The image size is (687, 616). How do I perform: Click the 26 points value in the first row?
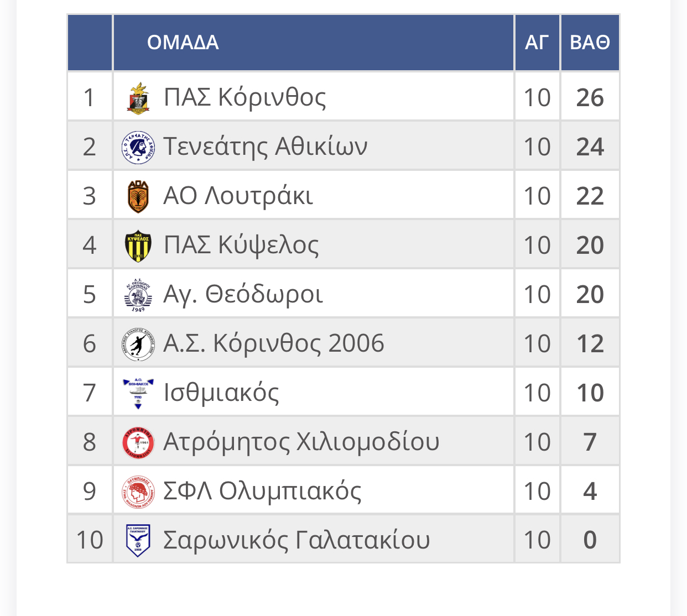tap(590, 98)
